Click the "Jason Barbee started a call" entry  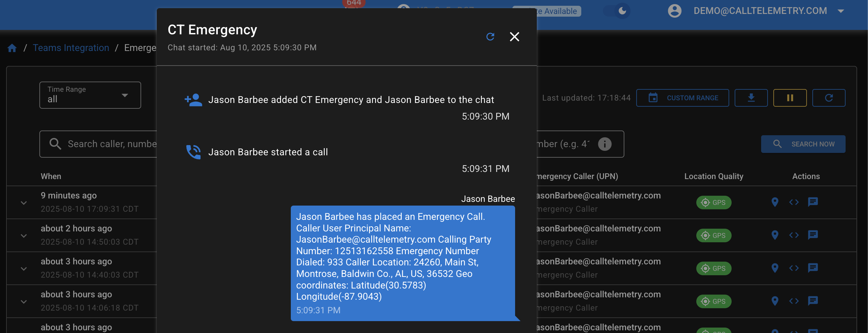pos(268,152)
